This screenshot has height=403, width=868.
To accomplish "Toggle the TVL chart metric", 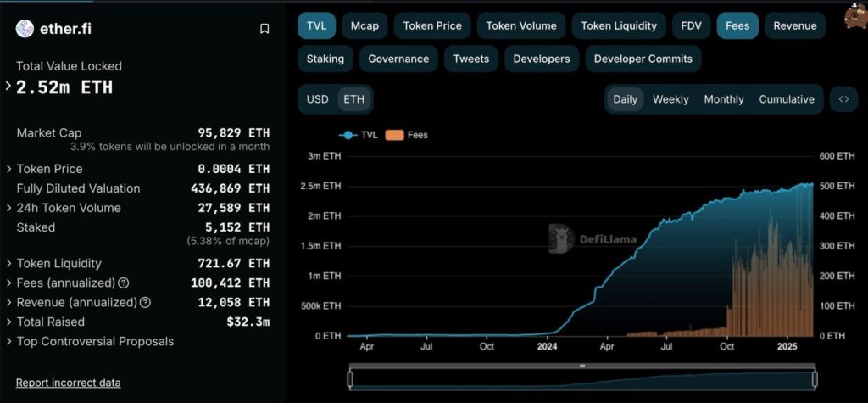I will pos(317,26).
